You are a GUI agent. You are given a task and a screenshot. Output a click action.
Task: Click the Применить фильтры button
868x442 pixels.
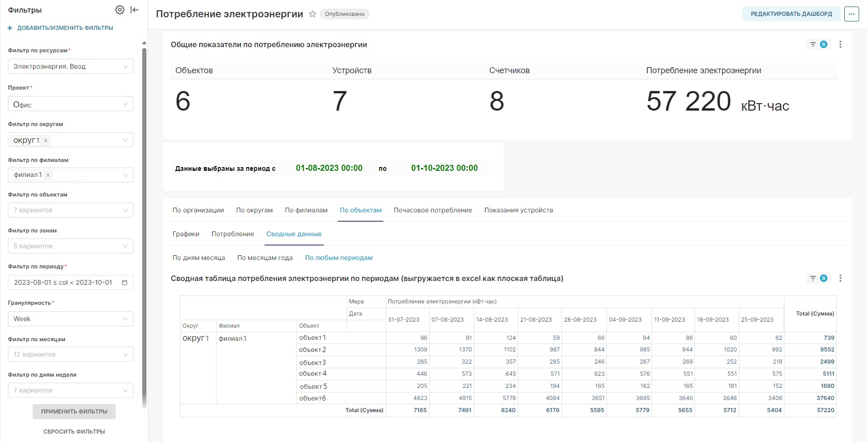74,412
